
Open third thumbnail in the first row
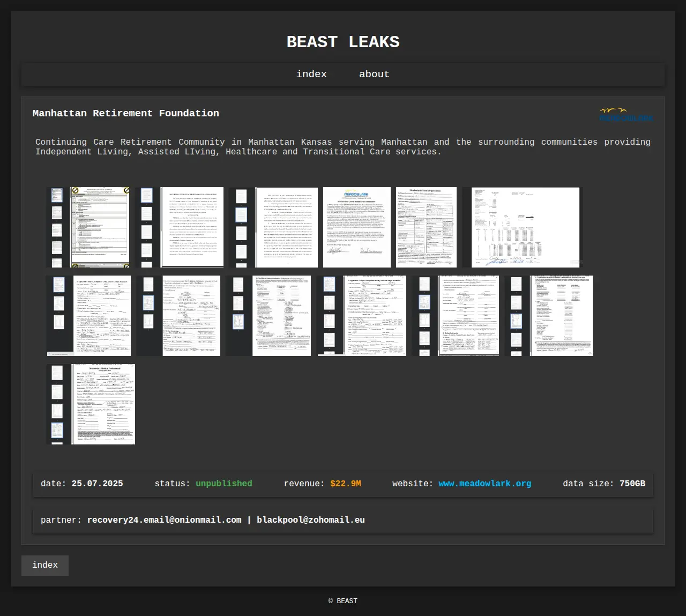[x=273, y=227]
